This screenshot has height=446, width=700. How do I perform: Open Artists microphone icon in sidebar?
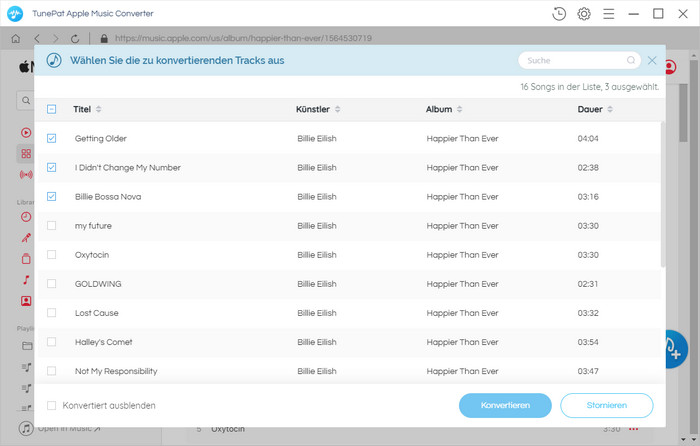click(x=26, y=238)
